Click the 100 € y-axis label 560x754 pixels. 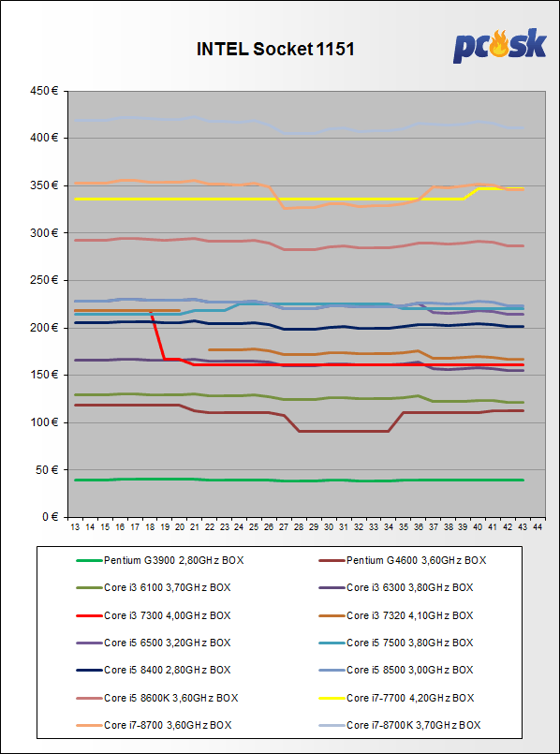pos(46,422)
